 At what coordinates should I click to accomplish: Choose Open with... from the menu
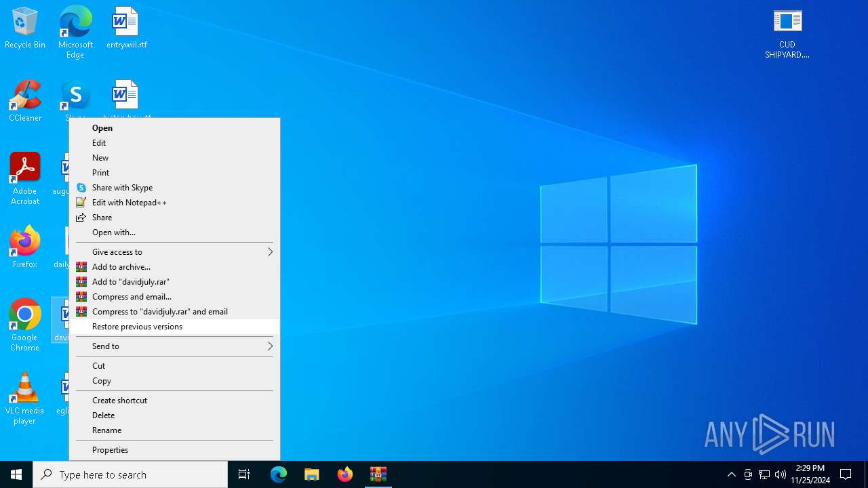(x=175, y=232)
